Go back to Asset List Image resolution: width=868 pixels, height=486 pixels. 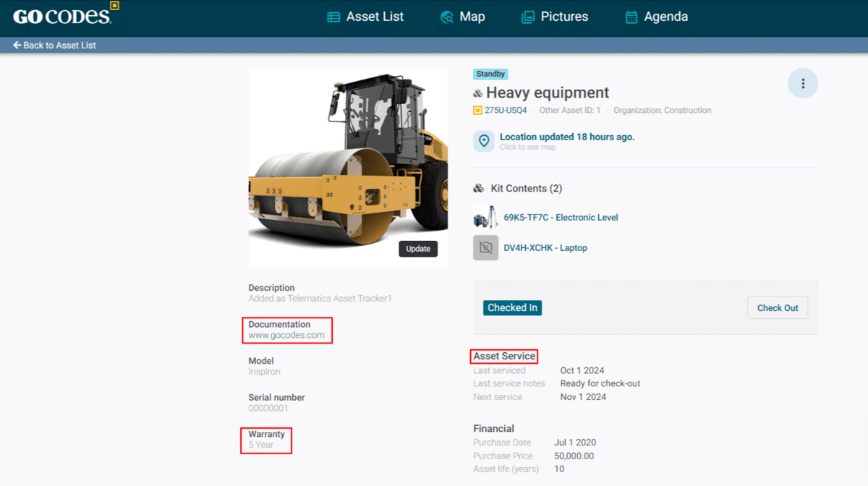tap(55, 45)
